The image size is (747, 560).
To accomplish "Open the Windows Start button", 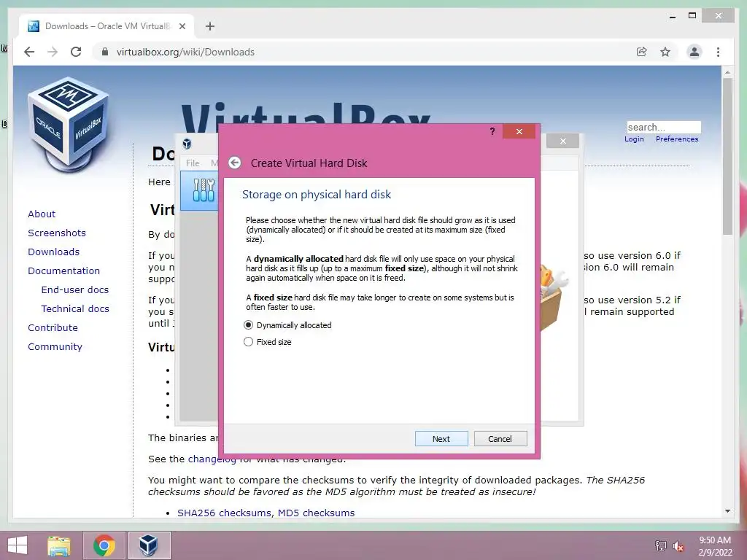I will (18, 545).
